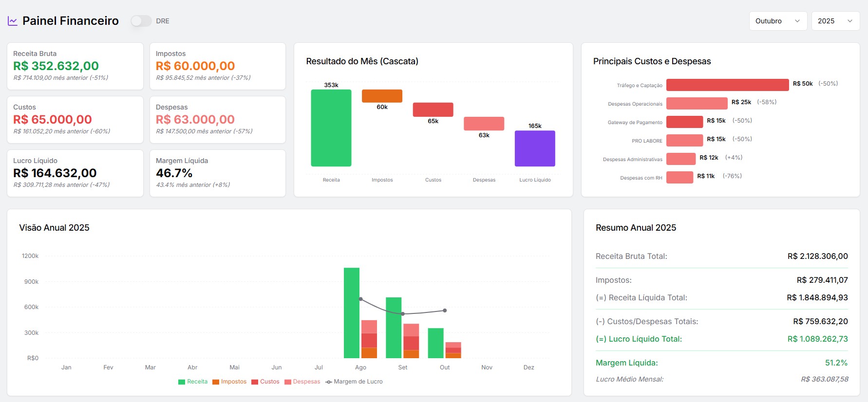Click August's green Receita bar in Visão Anual
868x402 pixels.
(352, 313)
